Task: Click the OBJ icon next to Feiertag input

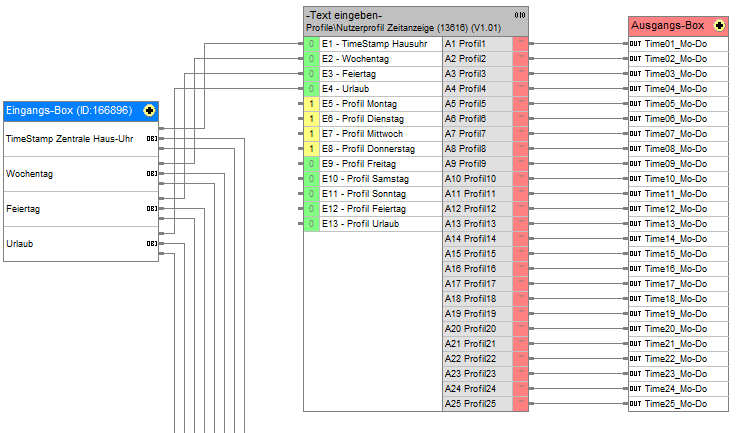Action: (x=151, y=209)
